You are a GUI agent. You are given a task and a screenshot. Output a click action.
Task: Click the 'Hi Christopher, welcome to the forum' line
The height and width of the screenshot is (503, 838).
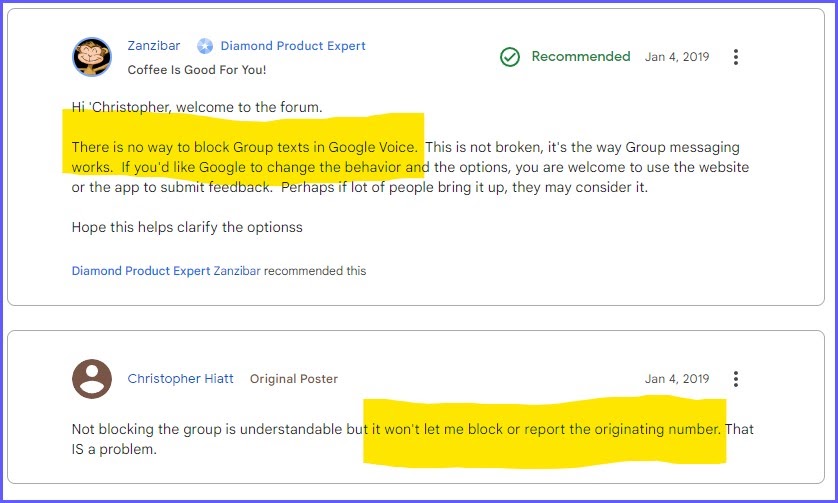point(197,107)
